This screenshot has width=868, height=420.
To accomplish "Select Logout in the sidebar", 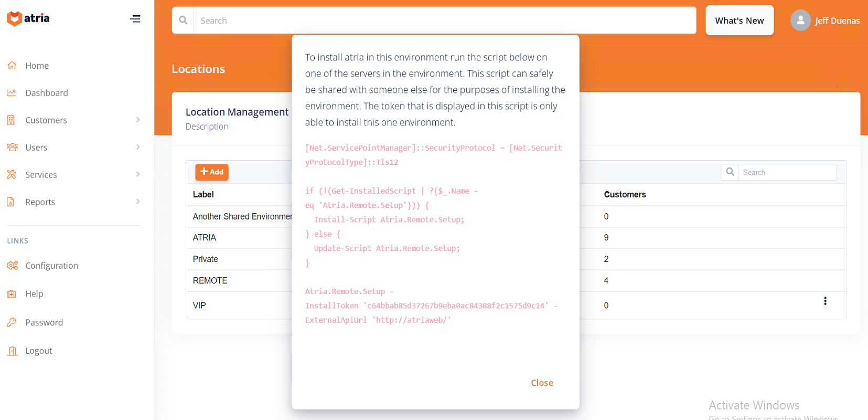I will (38, 351).
